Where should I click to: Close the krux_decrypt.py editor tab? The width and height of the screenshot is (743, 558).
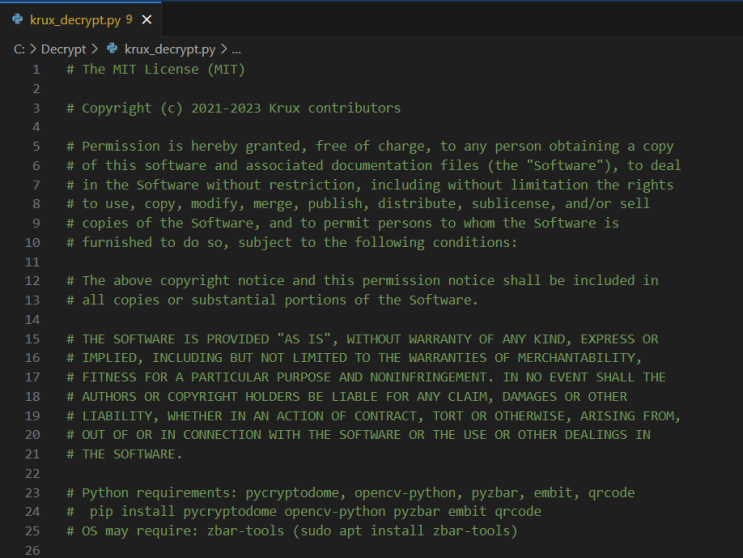coord(147,19)
